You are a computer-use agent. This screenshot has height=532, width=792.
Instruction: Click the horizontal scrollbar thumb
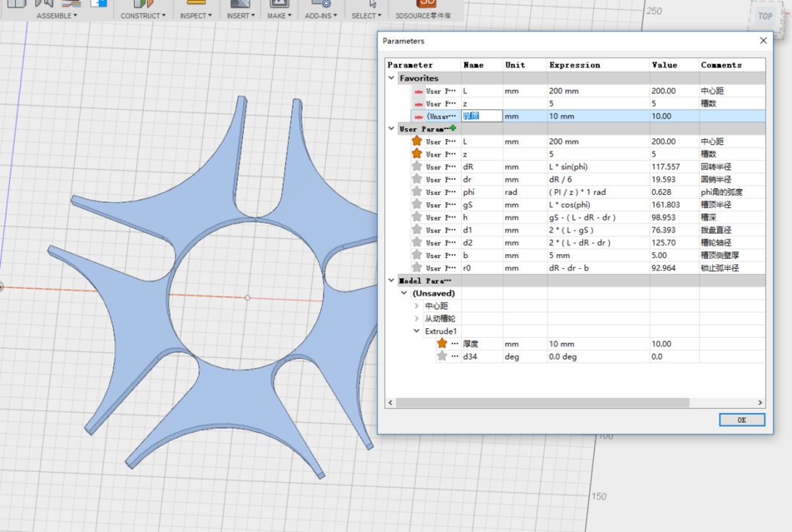[x=543, y=402]
